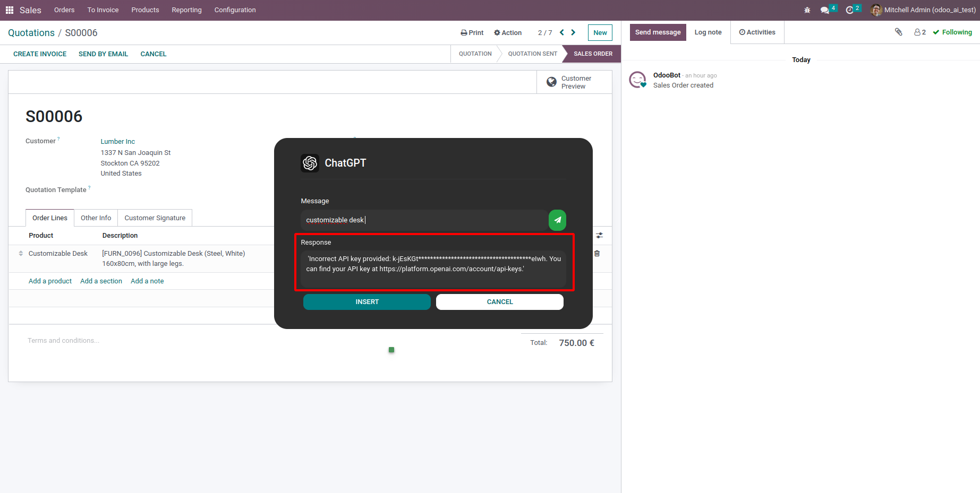The height and width of the screenshot is (493, 980).
Task: Click INSERT in ChatGPT dialog
Action: point(367,302)
